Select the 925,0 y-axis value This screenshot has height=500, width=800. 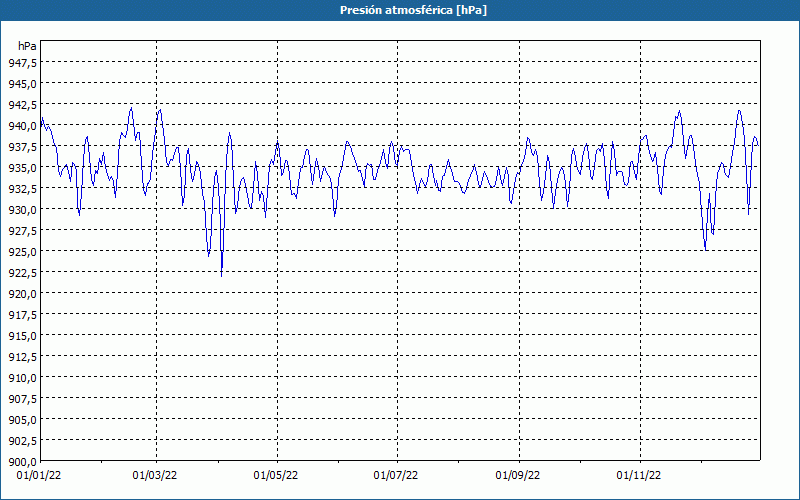coord(22,252)
